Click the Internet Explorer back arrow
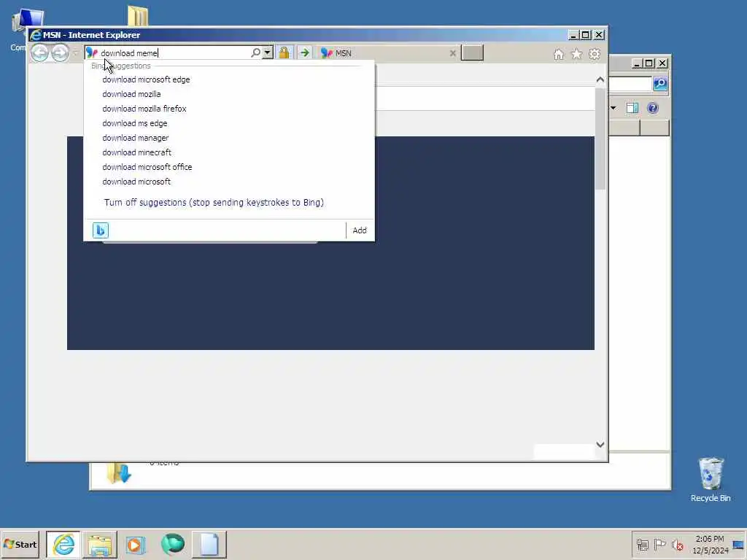 coord(40,52)
